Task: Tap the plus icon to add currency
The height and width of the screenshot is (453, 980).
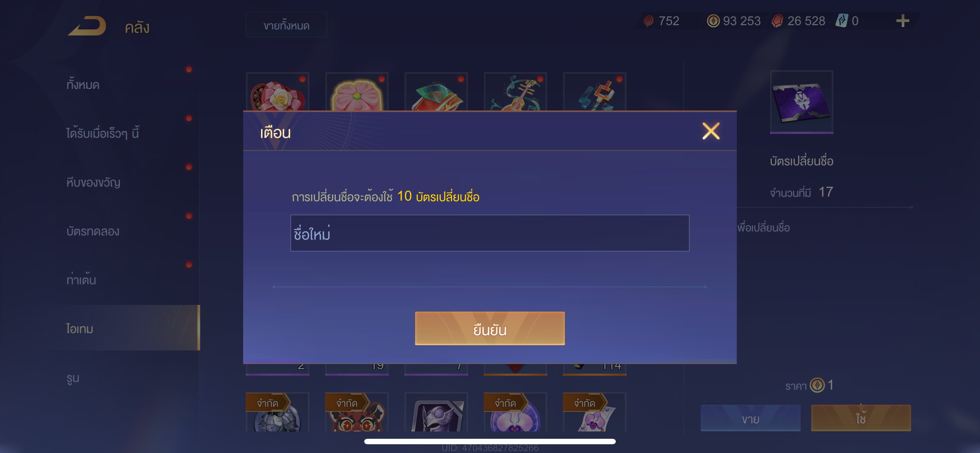Action: pos(902,21)
